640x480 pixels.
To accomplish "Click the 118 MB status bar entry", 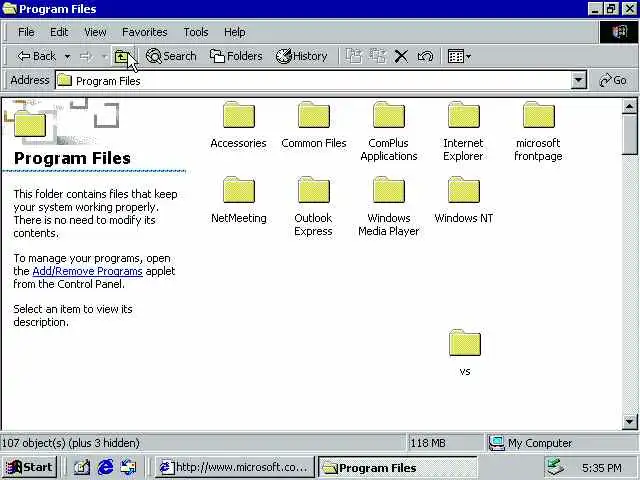I will [x=428, y=443].
